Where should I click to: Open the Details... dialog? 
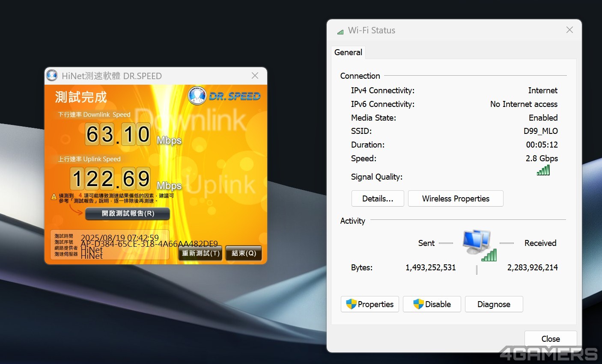378,198
